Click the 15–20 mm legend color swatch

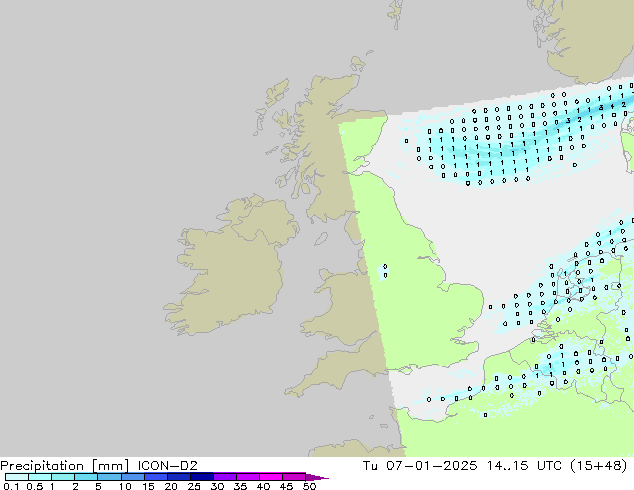click(x=155, y=477)
